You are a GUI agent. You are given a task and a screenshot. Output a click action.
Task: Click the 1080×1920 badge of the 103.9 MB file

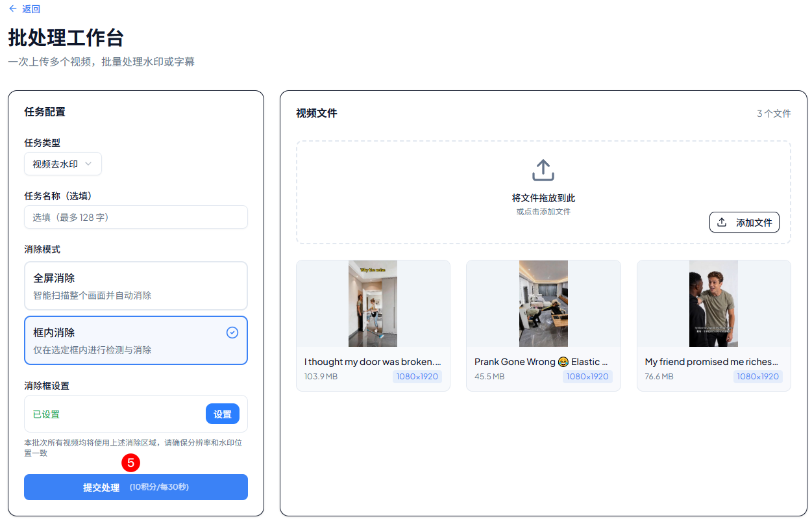(417, 377)
